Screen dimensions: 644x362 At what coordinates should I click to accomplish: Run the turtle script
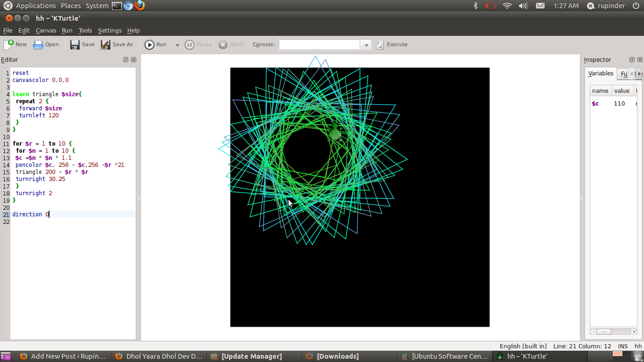click(x=156, y=45)
